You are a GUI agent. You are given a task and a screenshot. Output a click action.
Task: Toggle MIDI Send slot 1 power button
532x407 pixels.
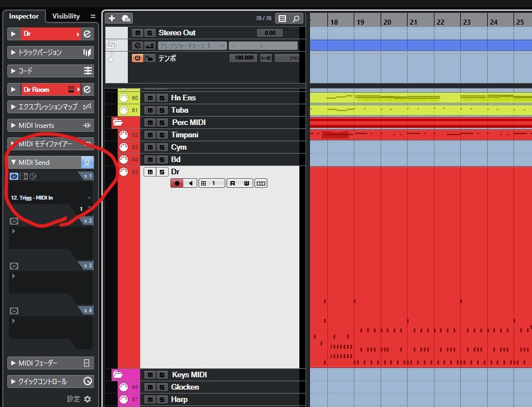13,176
